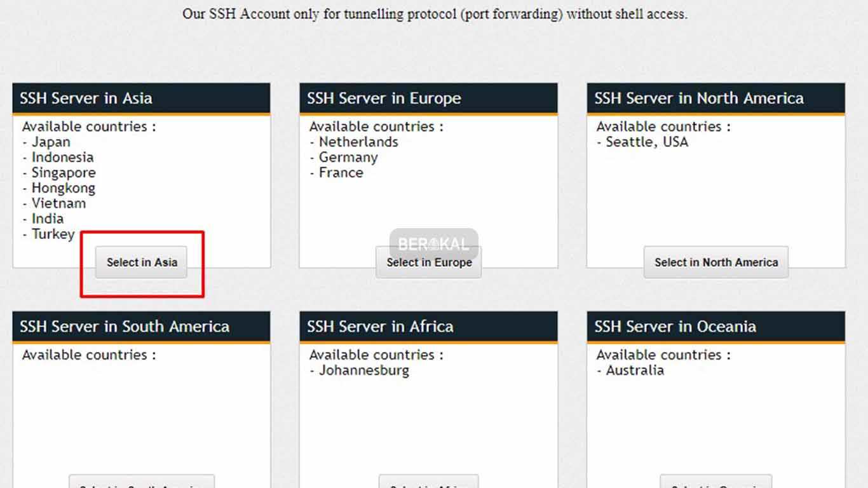Select Australia in the Oceania server card
The height and width of the screenshot is (488, 868).
[x=633, y=370]
